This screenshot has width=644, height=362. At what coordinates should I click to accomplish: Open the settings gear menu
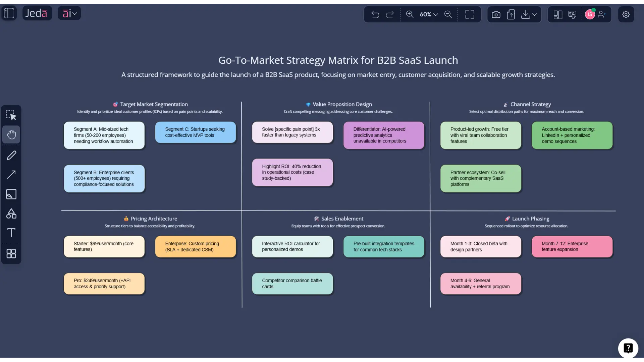(626, 14)
